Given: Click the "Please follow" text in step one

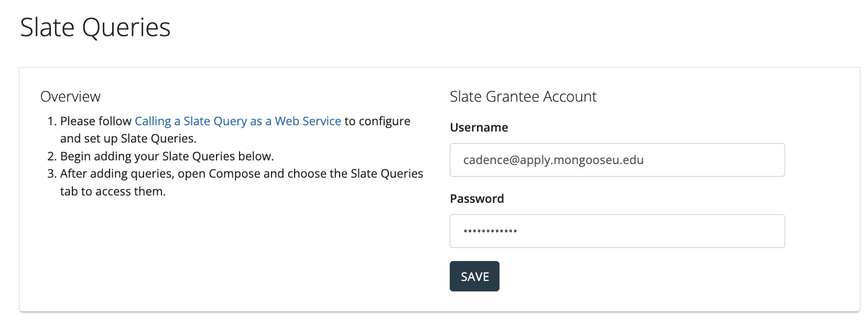Looking at the screenshot, I should pyautogui.click(x=96, y=121).
